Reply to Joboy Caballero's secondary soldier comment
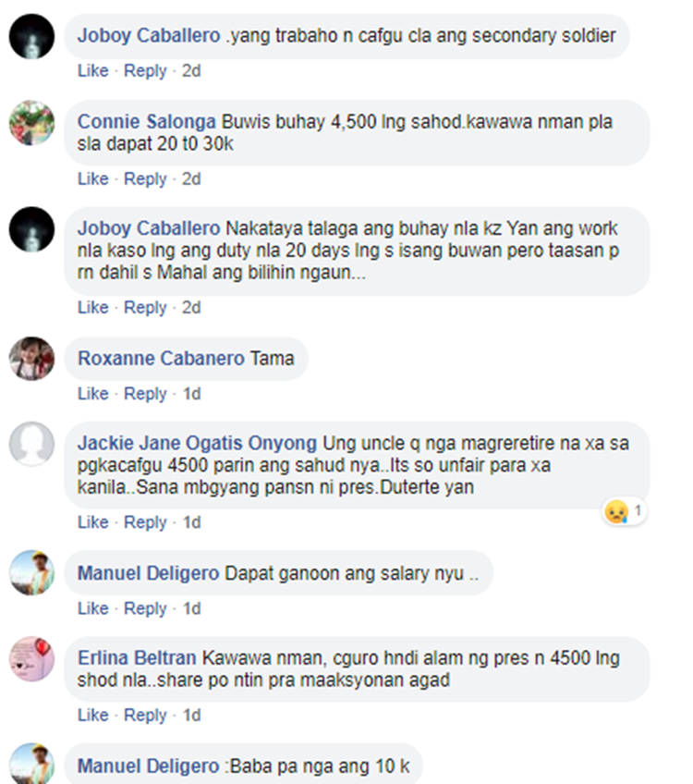The width and height of the screenshot is (693, 784). click(x=145, y=70)
